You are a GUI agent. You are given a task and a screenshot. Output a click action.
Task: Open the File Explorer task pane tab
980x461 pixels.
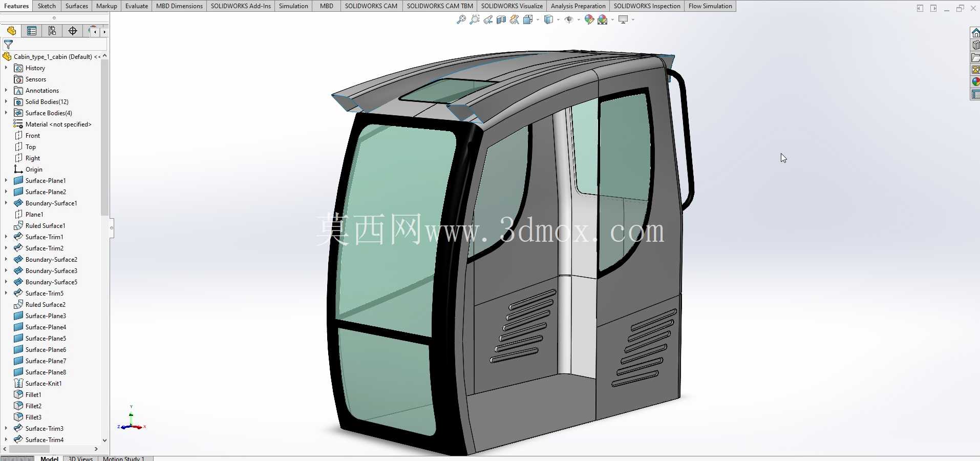pos(975,57)
